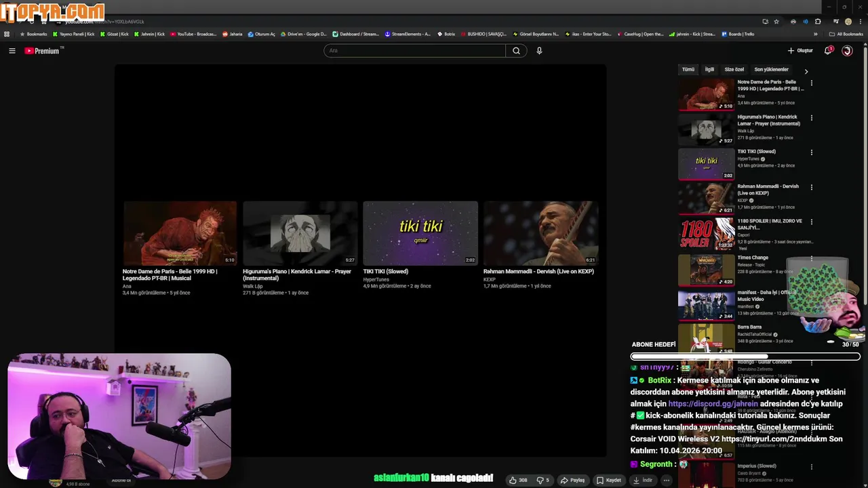This screenshot has height=488, width=868.
Task: Click the Kaydet save button
Action: coord(608,480)
